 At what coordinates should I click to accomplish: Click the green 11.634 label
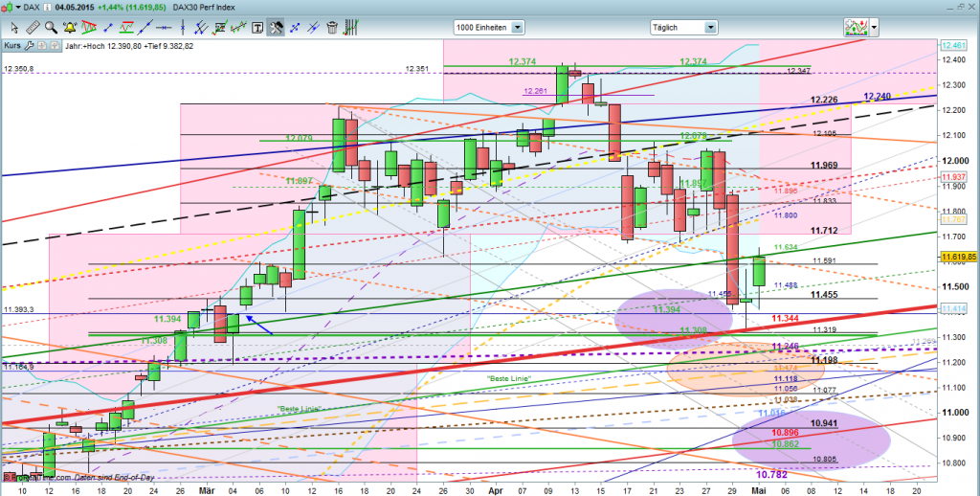(x=785, y=248)
